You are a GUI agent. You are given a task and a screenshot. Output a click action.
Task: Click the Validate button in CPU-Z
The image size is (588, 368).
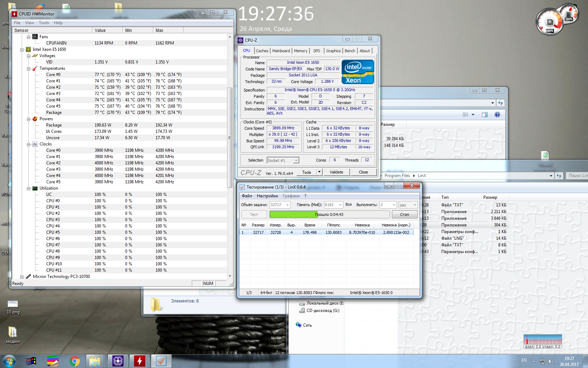[336, 172]
